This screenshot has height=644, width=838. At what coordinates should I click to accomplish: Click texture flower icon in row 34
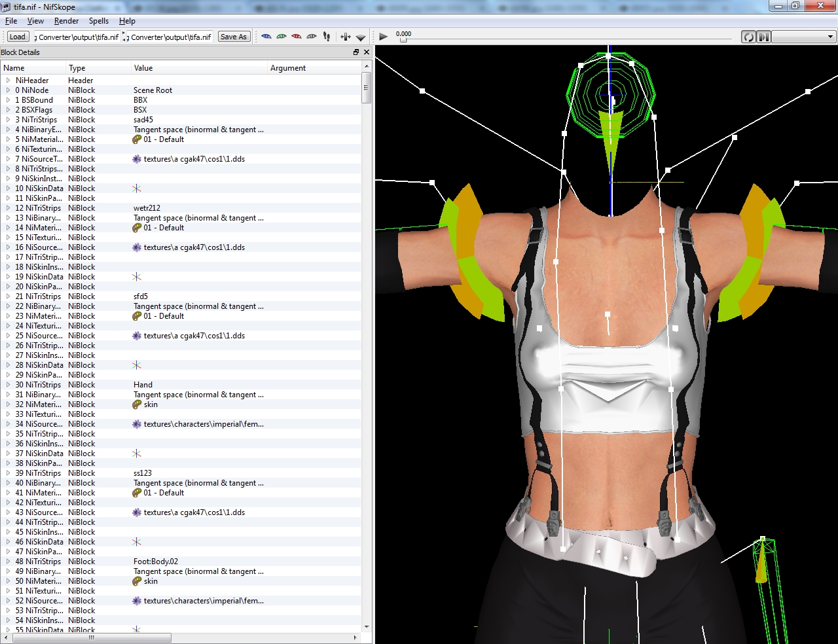click(x=137, y=424)
